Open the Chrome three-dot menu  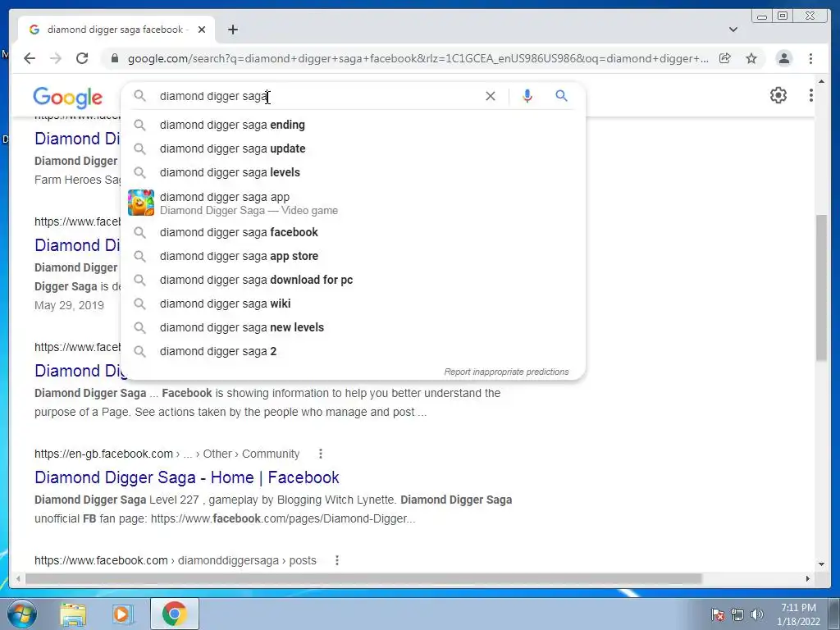pos(810,58)
